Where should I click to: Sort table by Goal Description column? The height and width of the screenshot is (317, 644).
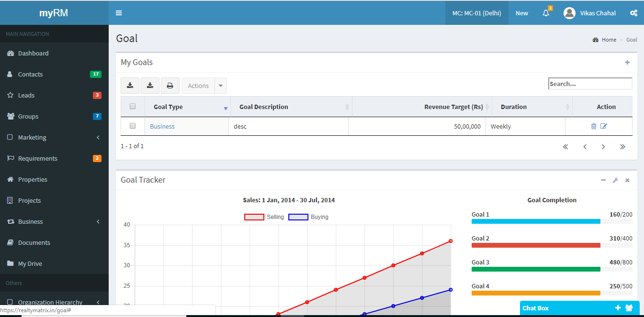pyautogui.click(x=291, y=107)
